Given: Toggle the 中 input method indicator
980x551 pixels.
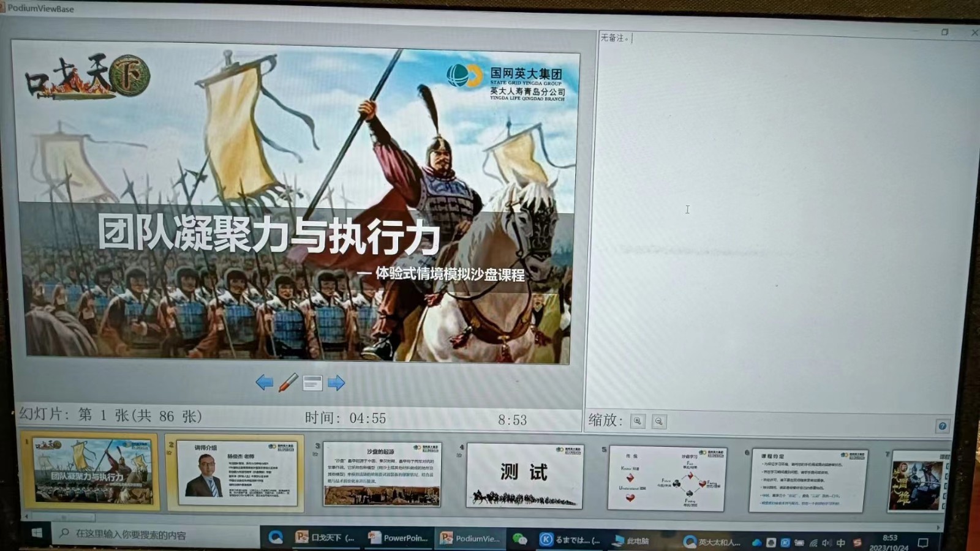Looking at the screenshot, I should coord(841,543).
